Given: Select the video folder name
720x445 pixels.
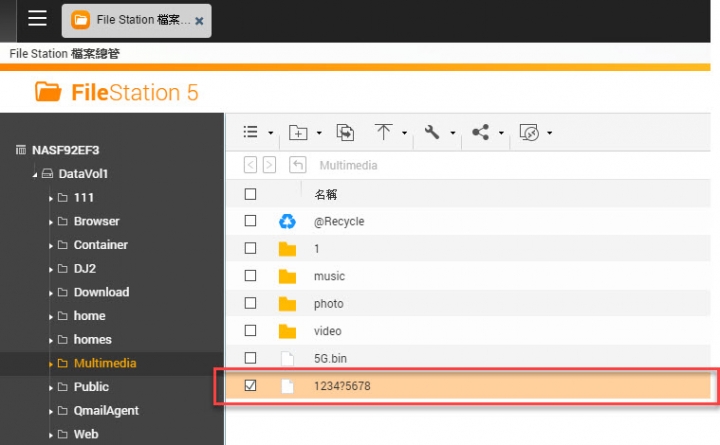Looking at the screenshot, I should [328, 331].
